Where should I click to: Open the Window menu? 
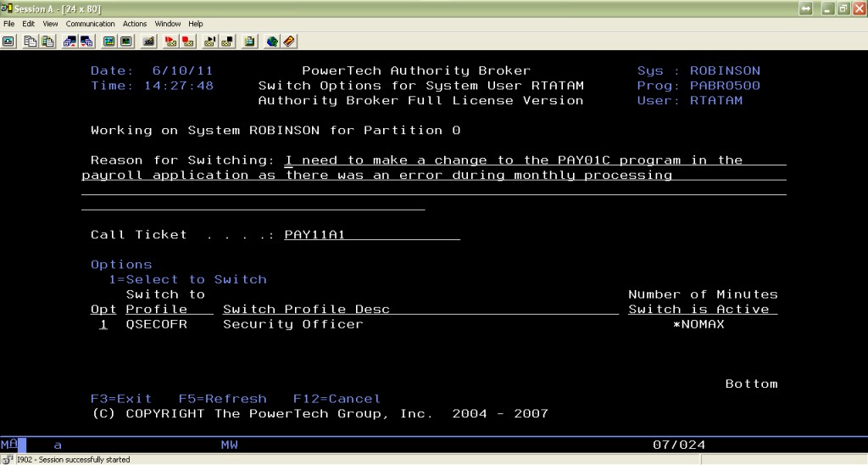(168, 24)
